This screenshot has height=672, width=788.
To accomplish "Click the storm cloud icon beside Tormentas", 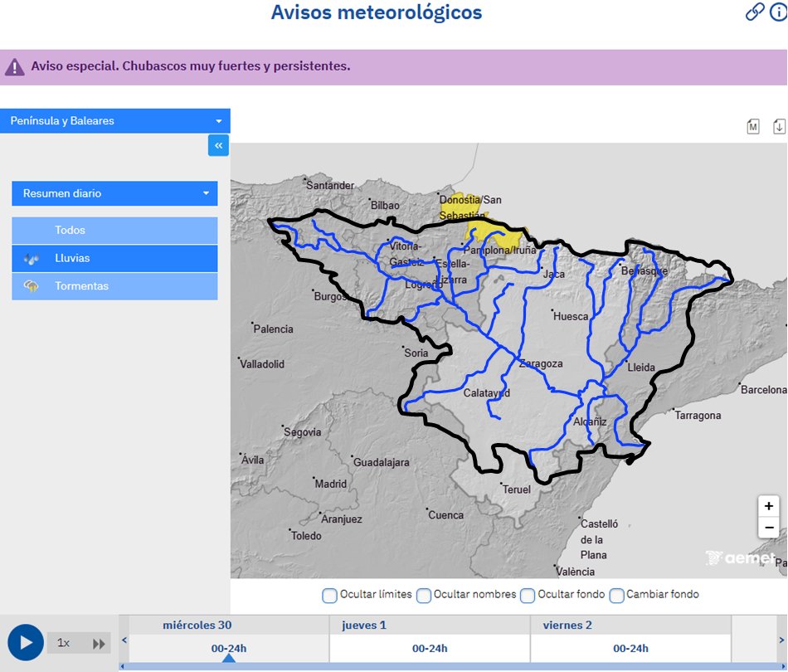I will pos(32,286).
